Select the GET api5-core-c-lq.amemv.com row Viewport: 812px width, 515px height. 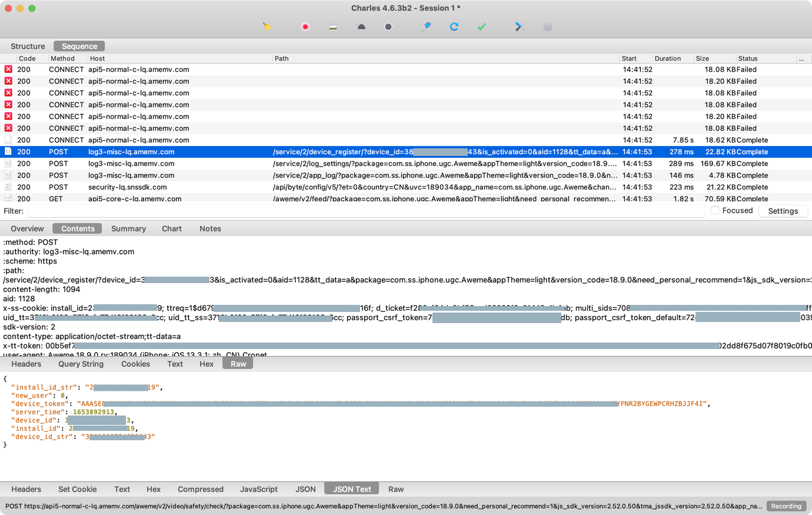(x=406, y=198)
